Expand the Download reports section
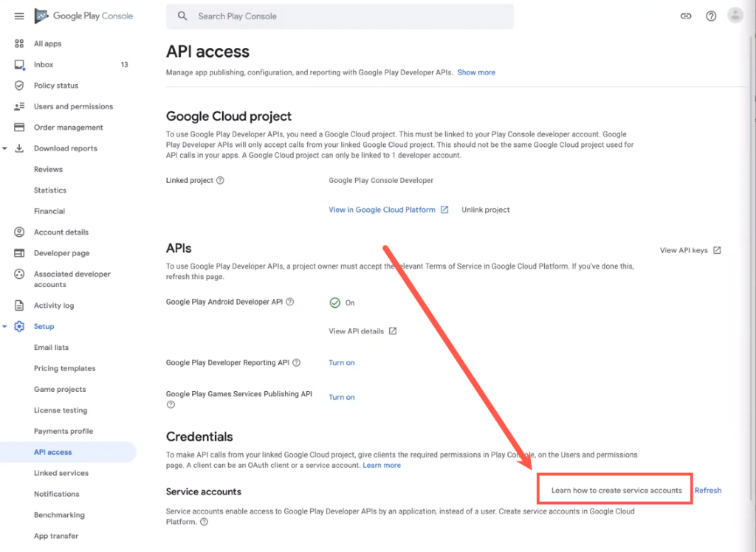Viewport: 756px width, 552px height. (x=6, y=148)
